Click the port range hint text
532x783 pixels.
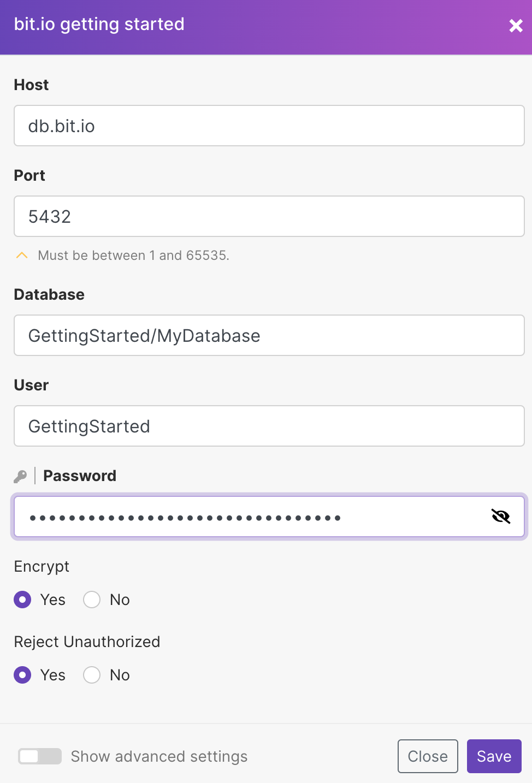point(133,256)
